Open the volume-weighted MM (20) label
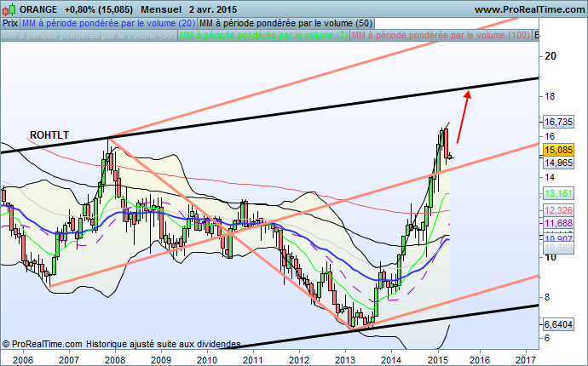Image resolution: width=588 pixels, height=366 pixels. point(108,23)
